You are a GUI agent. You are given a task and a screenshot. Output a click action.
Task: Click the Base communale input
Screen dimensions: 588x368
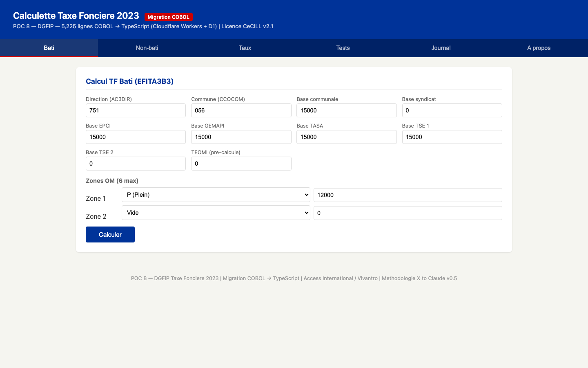[346, 110]
